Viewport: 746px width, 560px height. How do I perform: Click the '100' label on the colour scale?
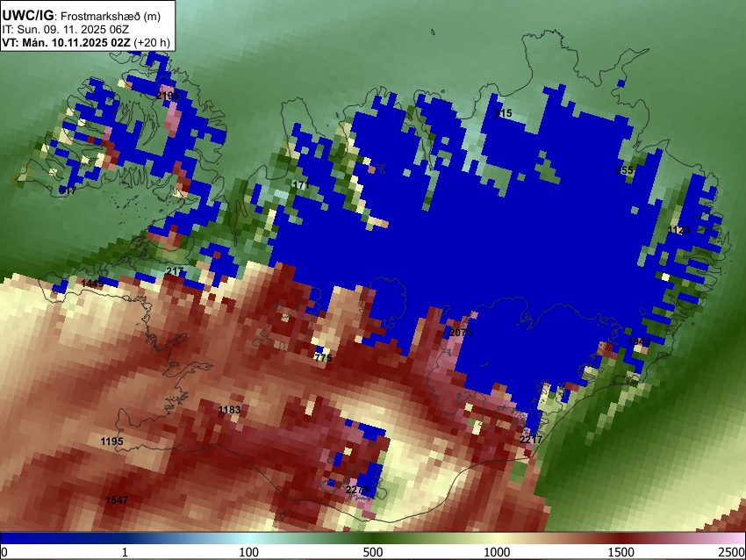pyautogui.click(x=249, y=552)
